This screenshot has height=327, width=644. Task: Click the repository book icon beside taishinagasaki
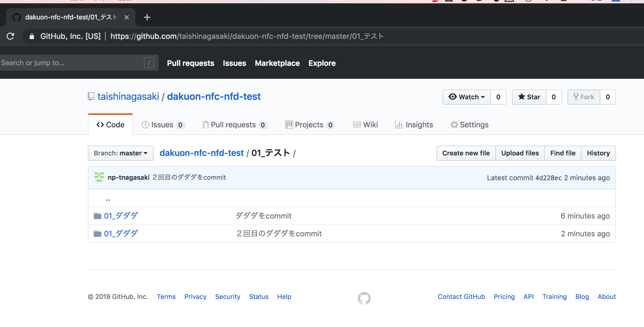(91, 96)
